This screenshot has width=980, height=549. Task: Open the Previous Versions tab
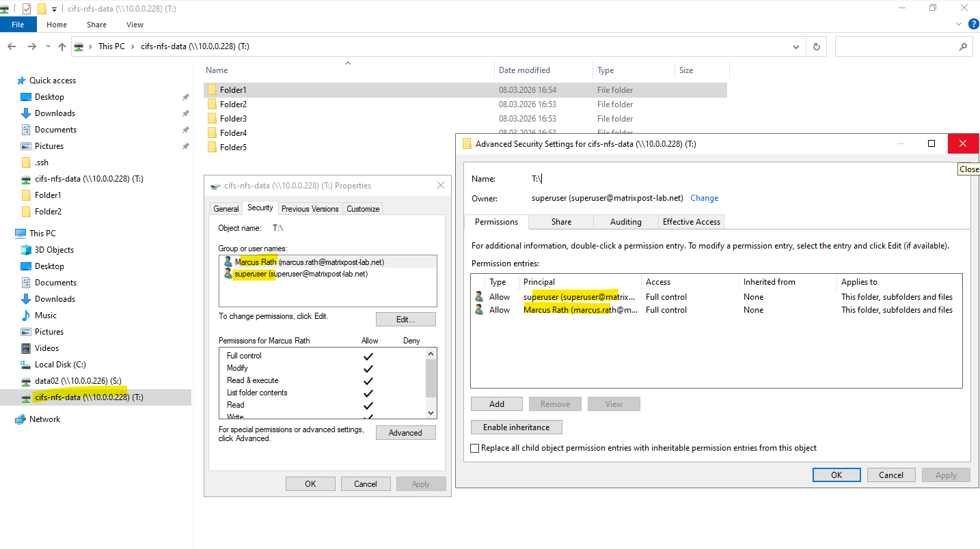point(310,209)
